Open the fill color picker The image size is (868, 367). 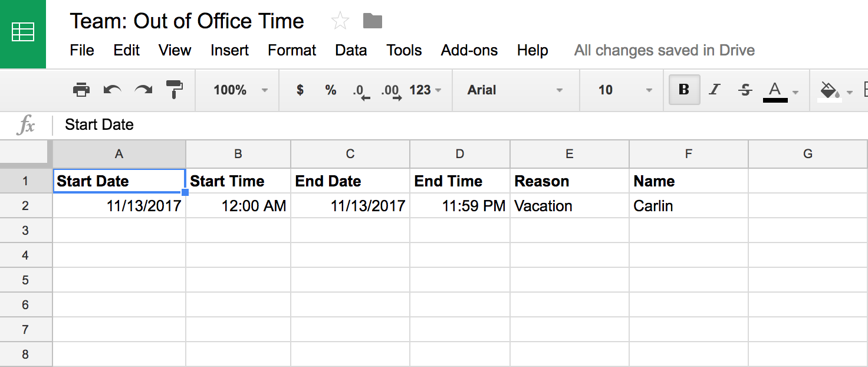click(x=836, y=90)
